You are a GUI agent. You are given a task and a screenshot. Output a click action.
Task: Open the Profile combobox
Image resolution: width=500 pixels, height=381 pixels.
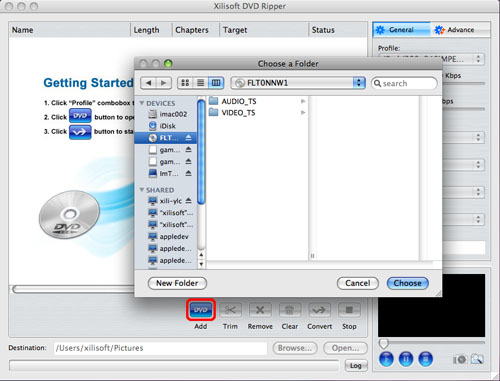point(431,59)
